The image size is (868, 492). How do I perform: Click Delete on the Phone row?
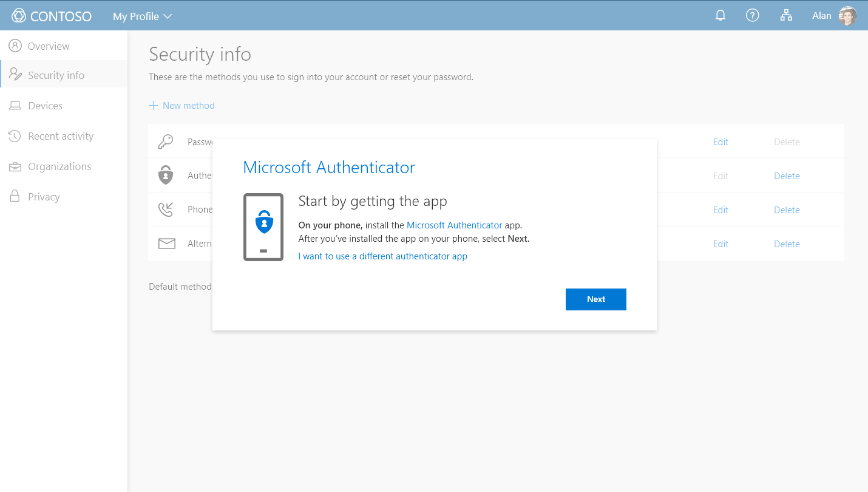click(x=787, y=210)
